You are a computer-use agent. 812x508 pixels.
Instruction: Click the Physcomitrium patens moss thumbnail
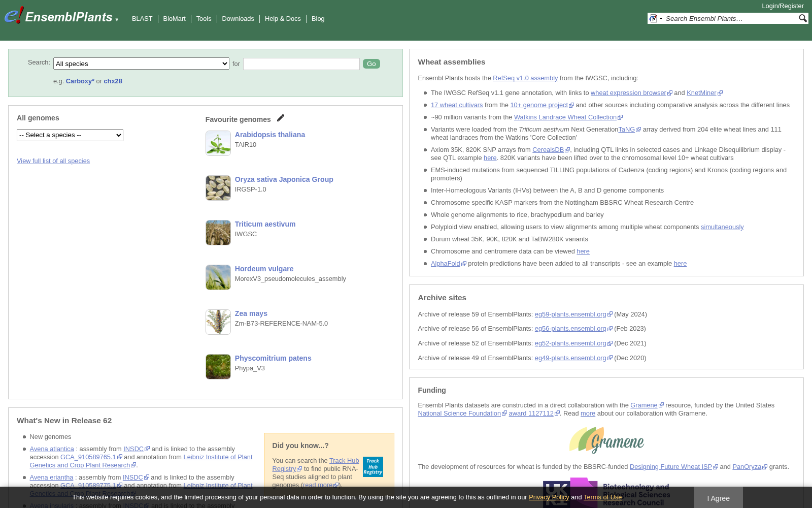coord(218,367)
